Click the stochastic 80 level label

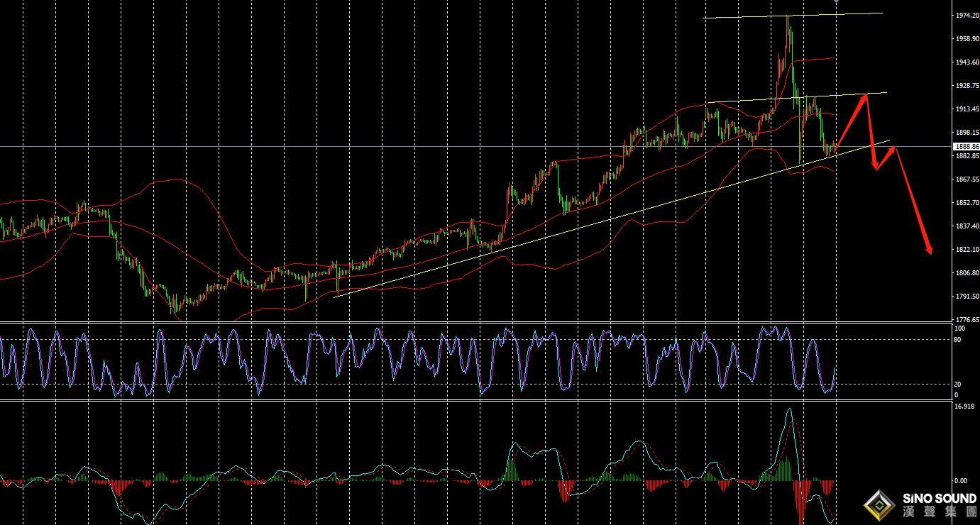coord(959,339)
